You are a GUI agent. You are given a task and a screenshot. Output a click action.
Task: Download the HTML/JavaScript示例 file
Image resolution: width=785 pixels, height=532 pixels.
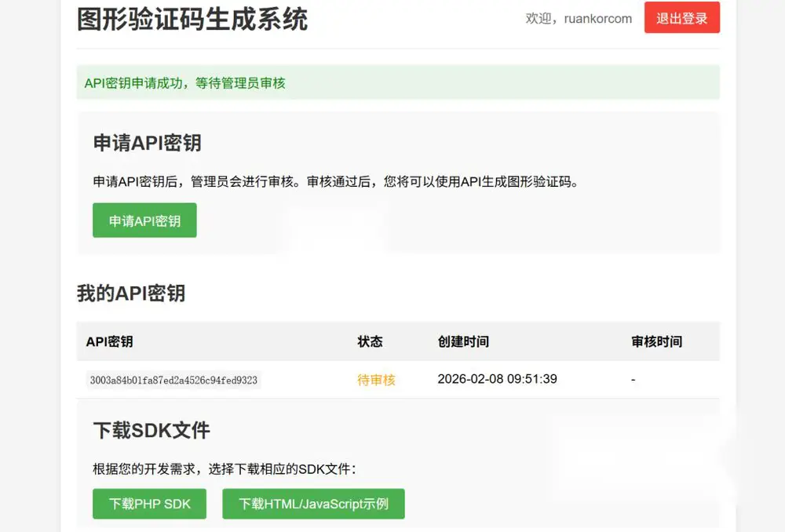coord(313,504)
